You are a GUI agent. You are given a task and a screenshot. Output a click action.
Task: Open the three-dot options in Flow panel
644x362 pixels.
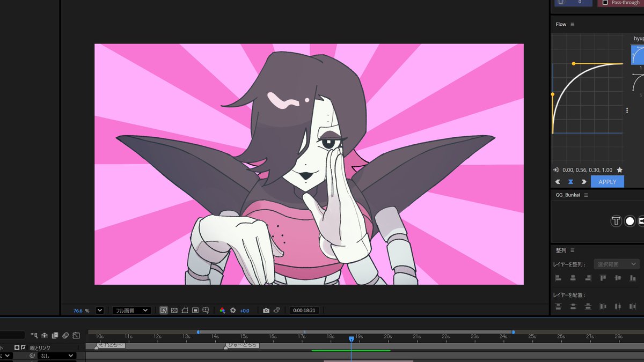[627, 110]
